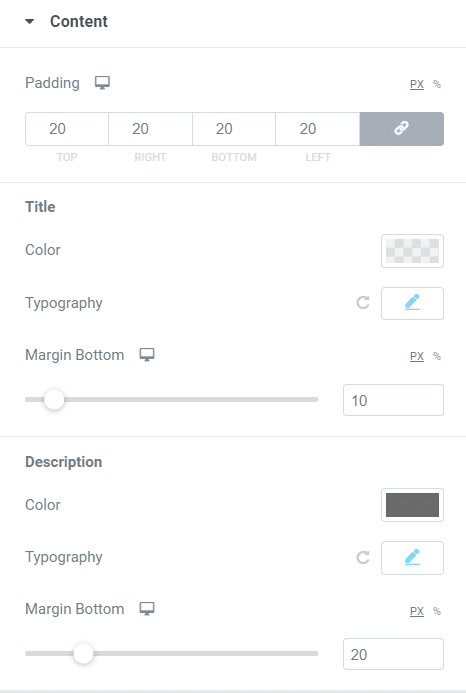The image size is (466, 693).
Task: Click the Padding Right input field
Action: coord(150,129)
